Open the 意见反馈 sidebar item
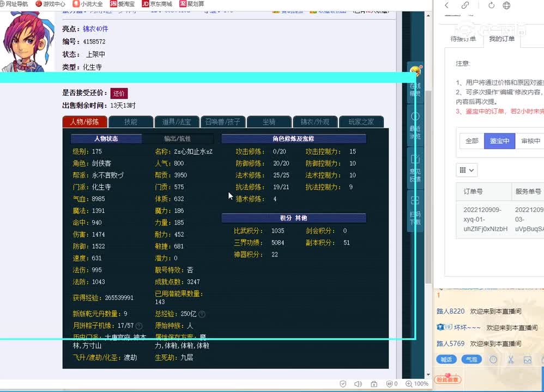The image size is (544, 392). pyautogui.click(x=415, y=168)
